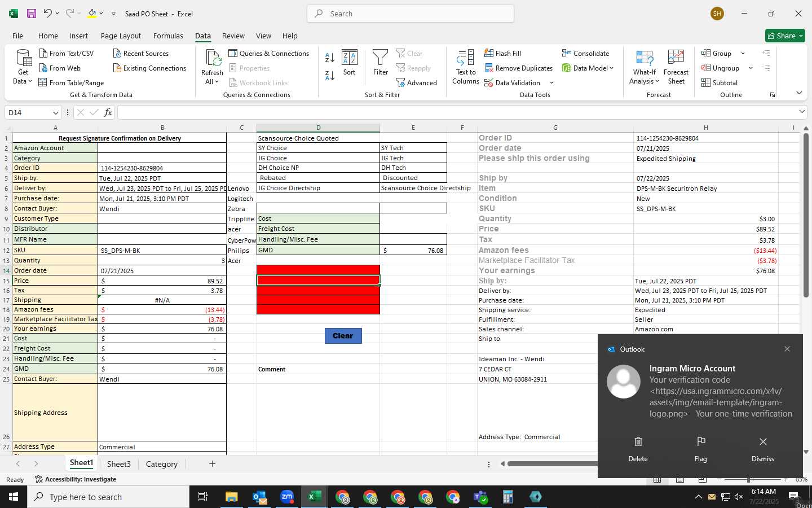Expand Group dropdown arrow

[x=743, y=53]
